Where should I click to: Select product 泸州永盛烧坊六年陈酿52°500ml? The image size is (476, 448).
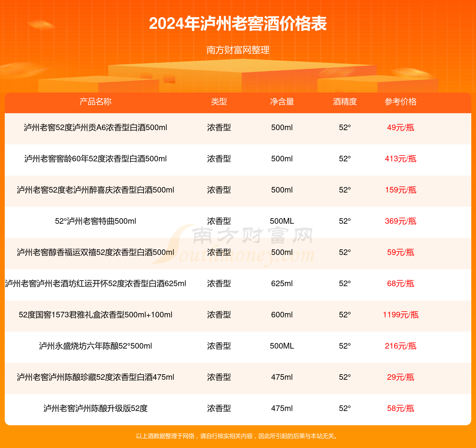(95, 346)
